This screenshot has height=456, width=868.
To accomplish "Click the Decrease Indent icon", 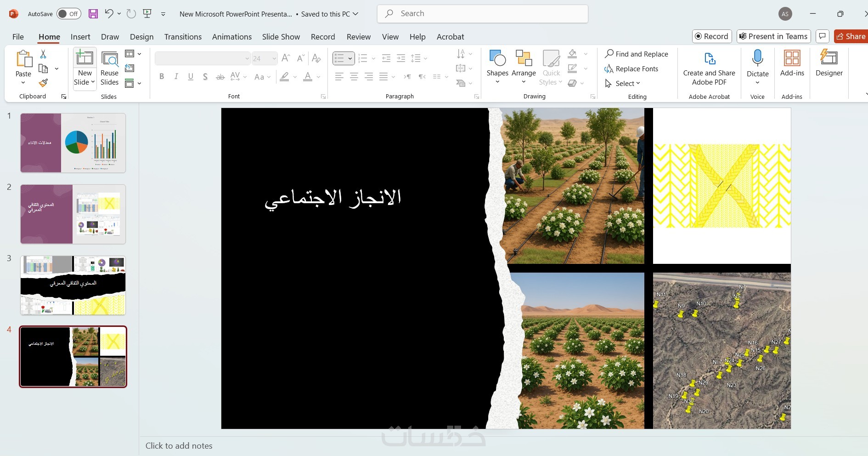I will click(x=386, y=58).
